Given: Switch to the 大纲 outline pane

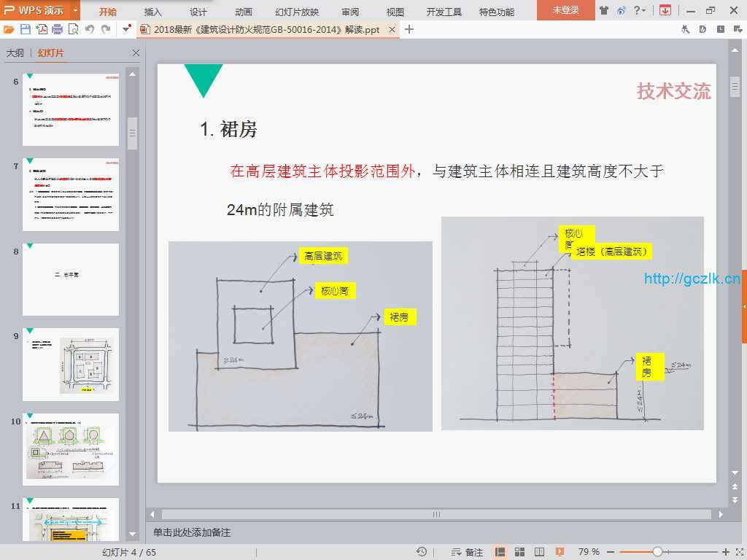Looking at the screenshot, I should tap(15, 53).
